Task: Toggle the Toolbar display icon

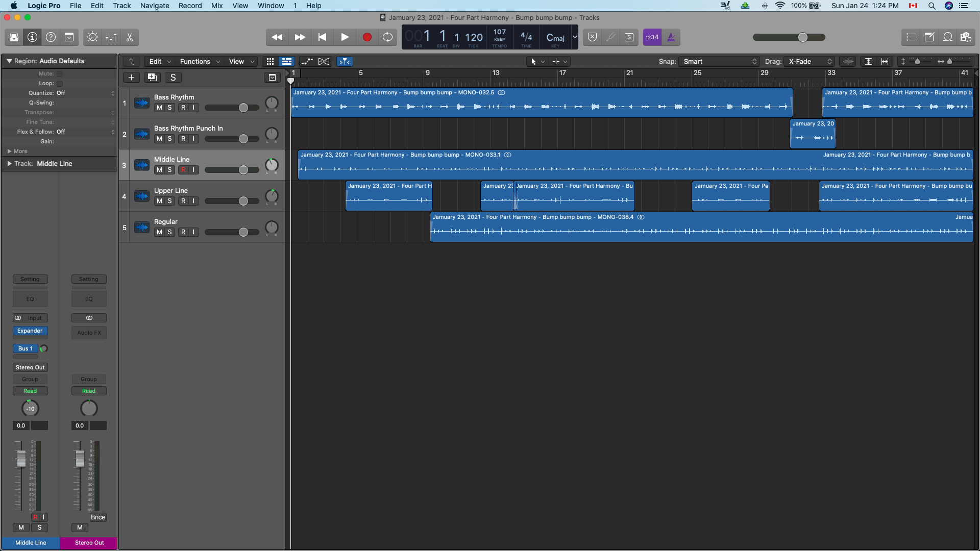Action: 69,37
